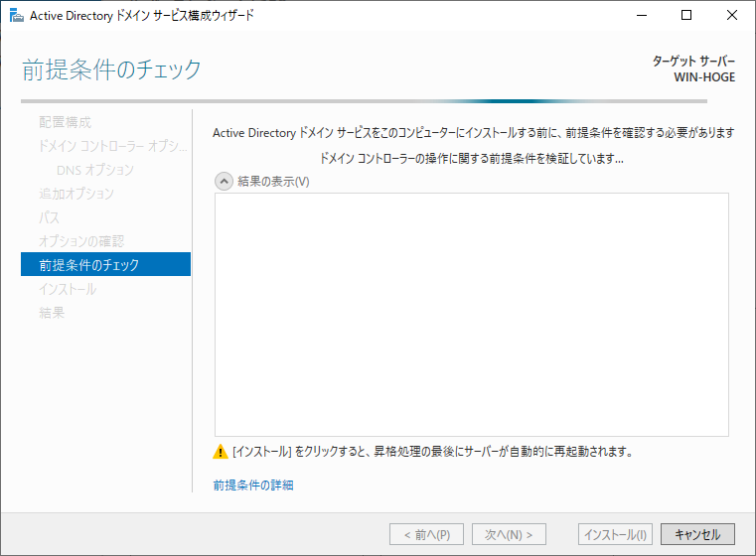This screenshot has height=556, width=756.
Task: Select 結果 step in sidebar
Action: click(x=52, y=313)
